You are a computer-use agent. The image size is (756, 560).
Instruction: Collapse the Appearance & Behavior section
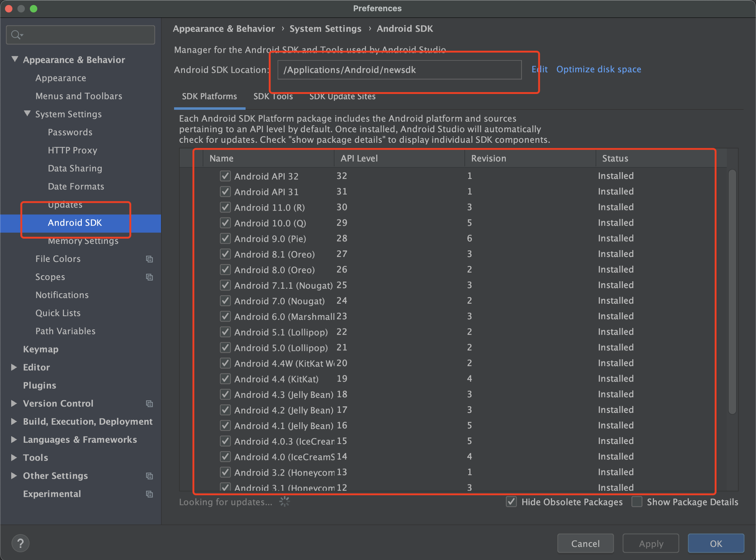[x=15, y=59]
